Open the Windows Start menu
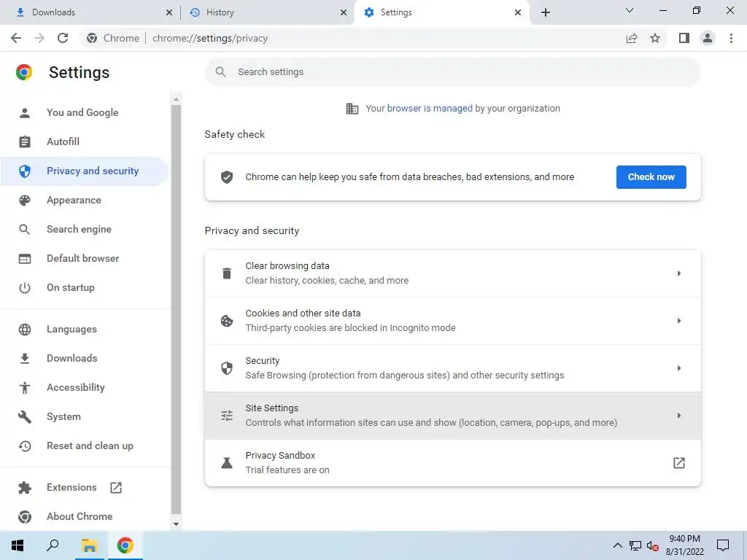 (18, 545)
